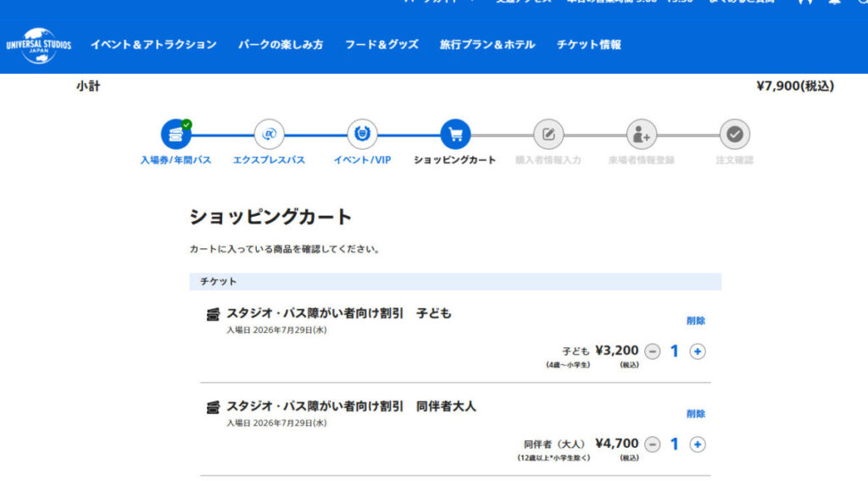Open the チケット情報 menu
This screenshot has height=481, width=868.
[x=588, y=45]
